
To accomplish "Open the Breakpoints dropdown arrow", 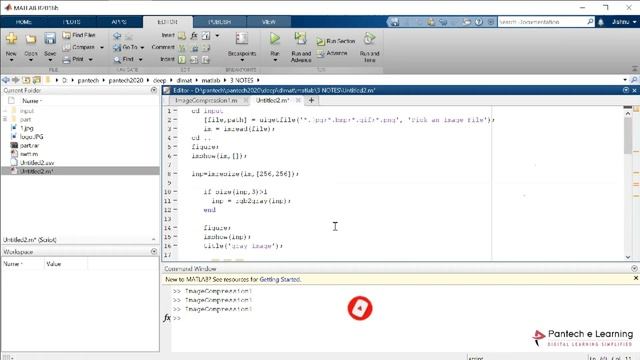I will 242,60.
